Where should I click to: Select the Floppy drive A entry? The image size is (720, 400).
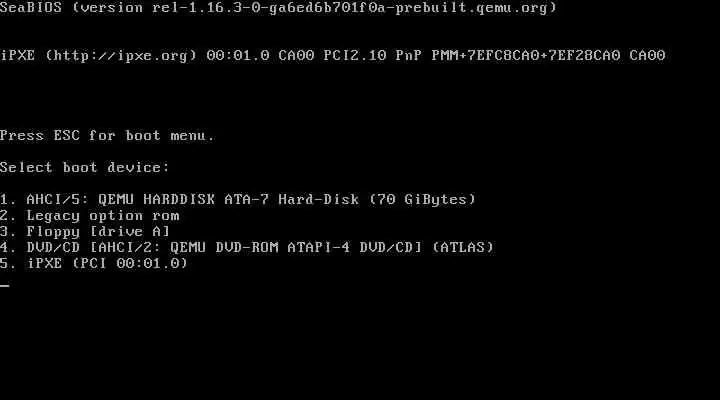pos(85,231)
